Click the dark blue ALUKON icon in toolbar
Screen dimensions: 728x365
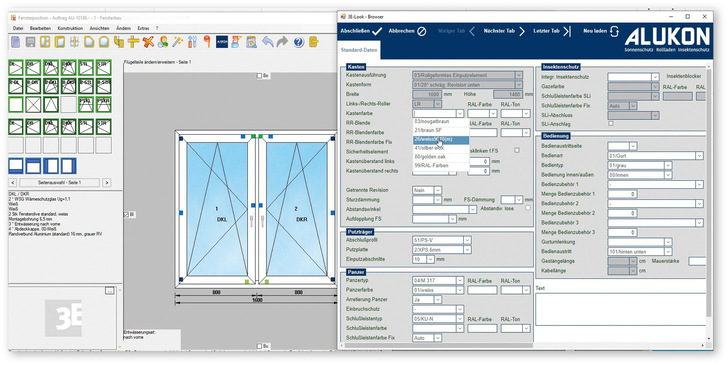221,42
